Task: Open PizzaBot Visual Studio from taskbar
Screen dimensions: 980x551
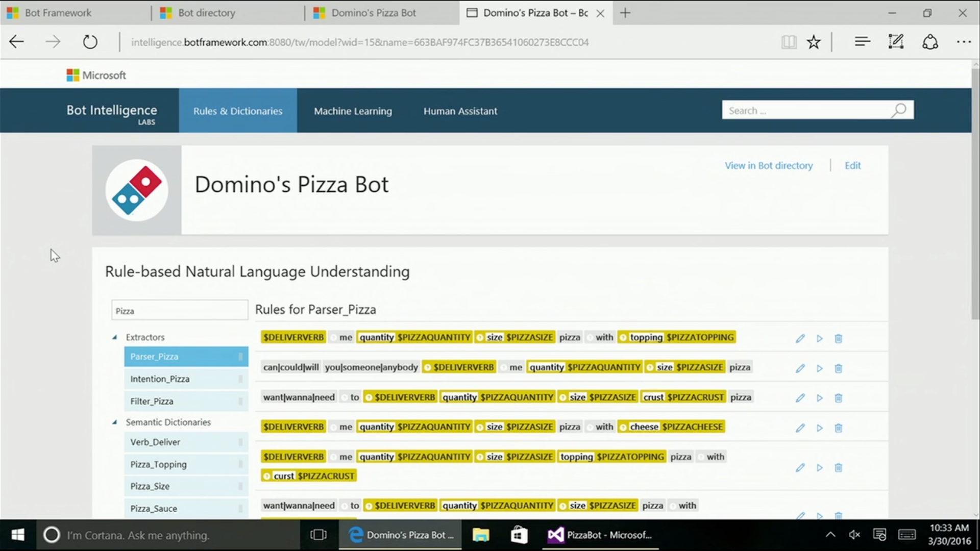Action: point(600,535)
